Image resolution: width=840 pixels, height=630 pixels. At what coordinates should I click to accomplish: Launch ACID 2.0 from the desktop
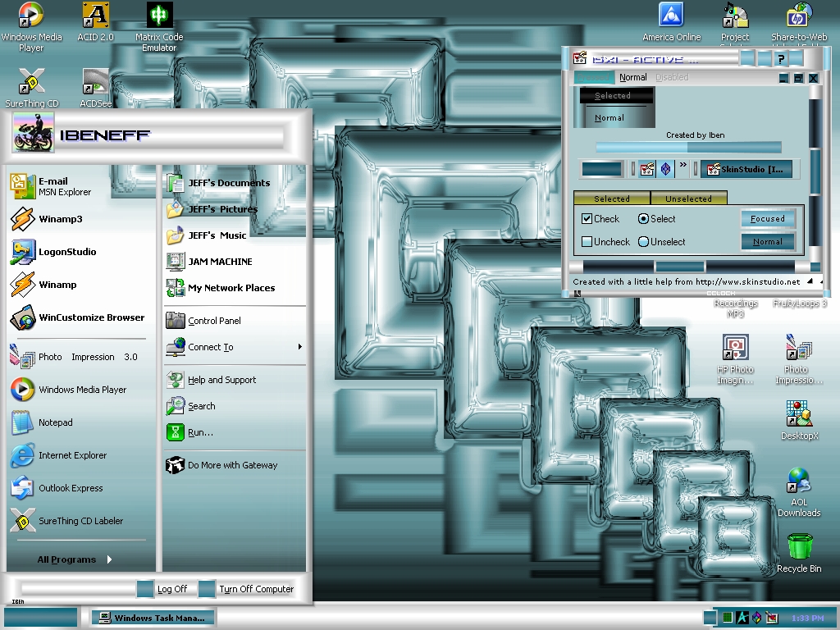pos(95,22)
